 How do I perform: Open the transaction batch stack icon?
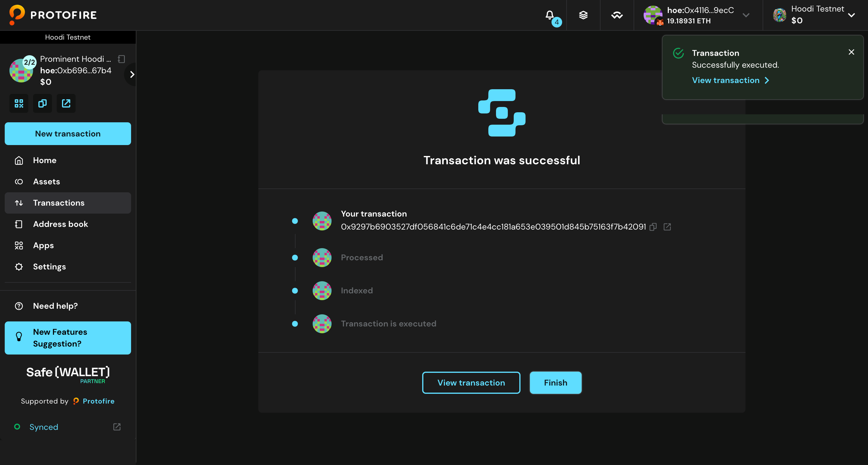583,15
